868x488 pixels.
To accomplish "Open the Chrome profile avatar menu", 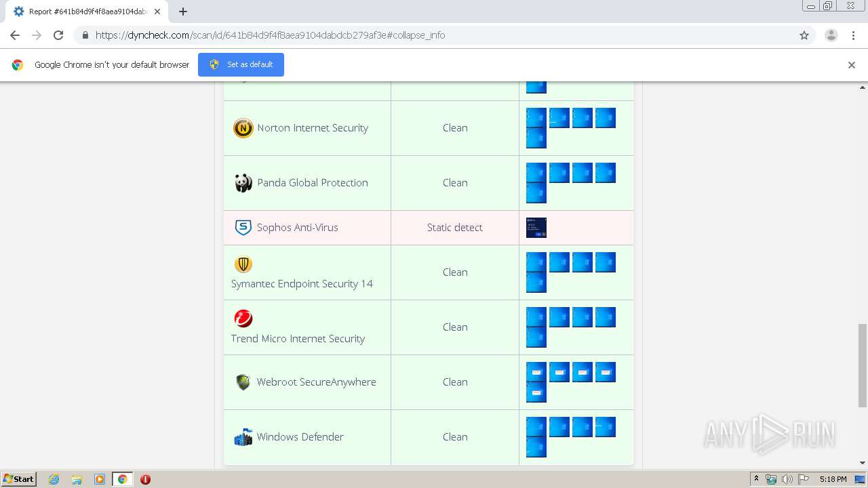I will [x=831, y=35].
